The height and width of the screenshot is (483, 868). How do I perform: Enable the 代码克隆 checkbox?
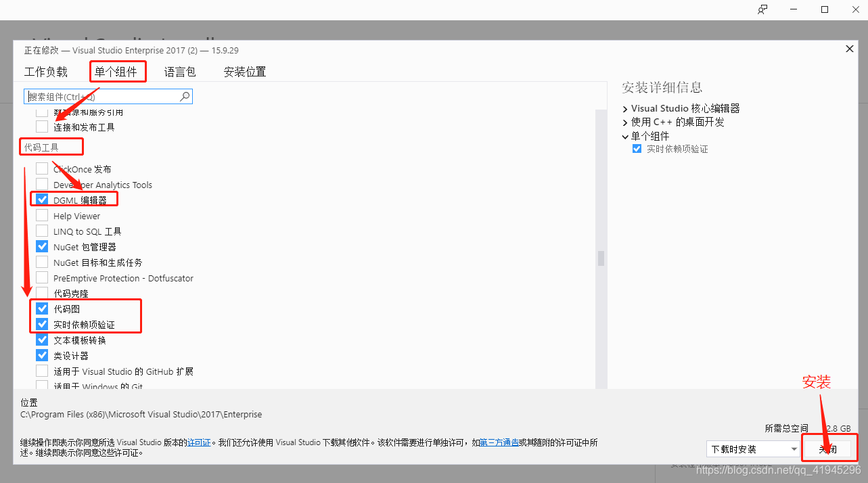coord(42,293)
